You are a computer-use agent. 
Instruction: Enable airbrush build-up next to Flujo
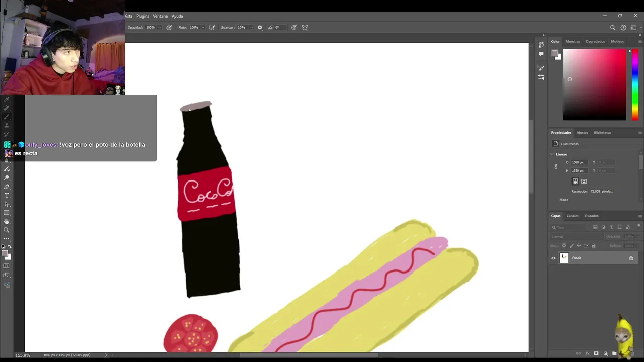point(212,28)
